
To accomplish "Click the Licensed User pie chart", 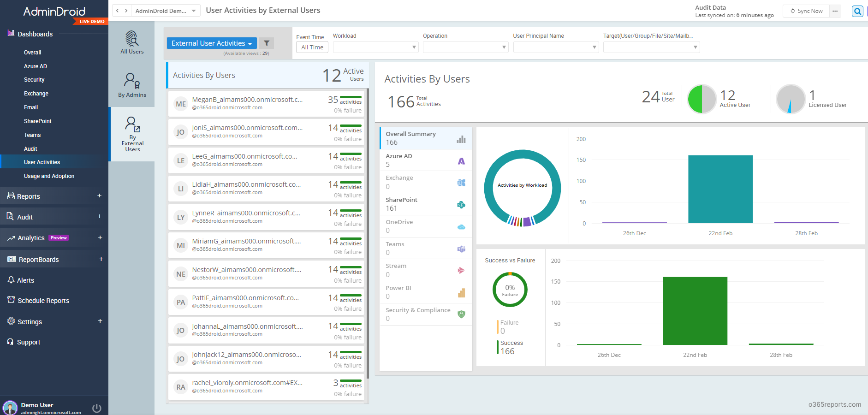I will pos(791,99).
